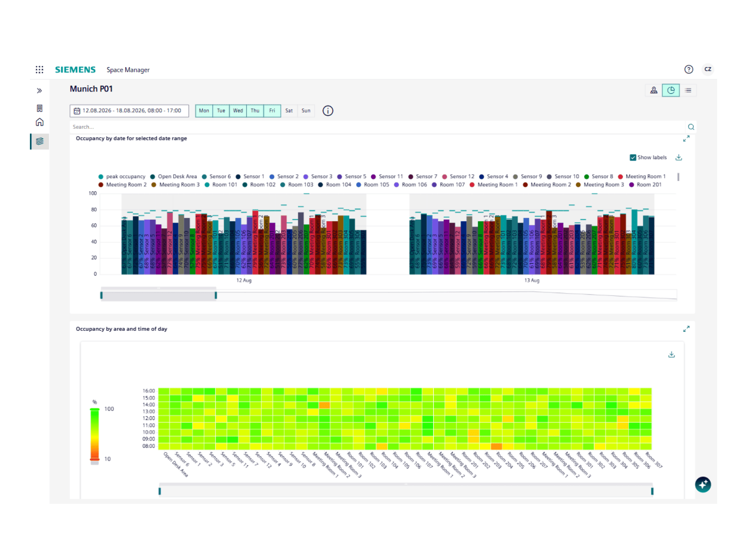Open the help question mark icon
This screenshot has height=560, width=747.
(x=689, y=70)
